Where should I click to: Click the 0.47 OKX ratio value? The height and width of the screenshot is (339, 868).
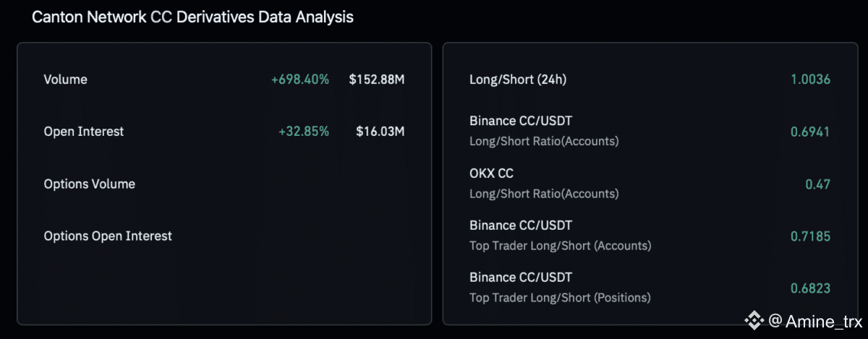tap(817, 184)
